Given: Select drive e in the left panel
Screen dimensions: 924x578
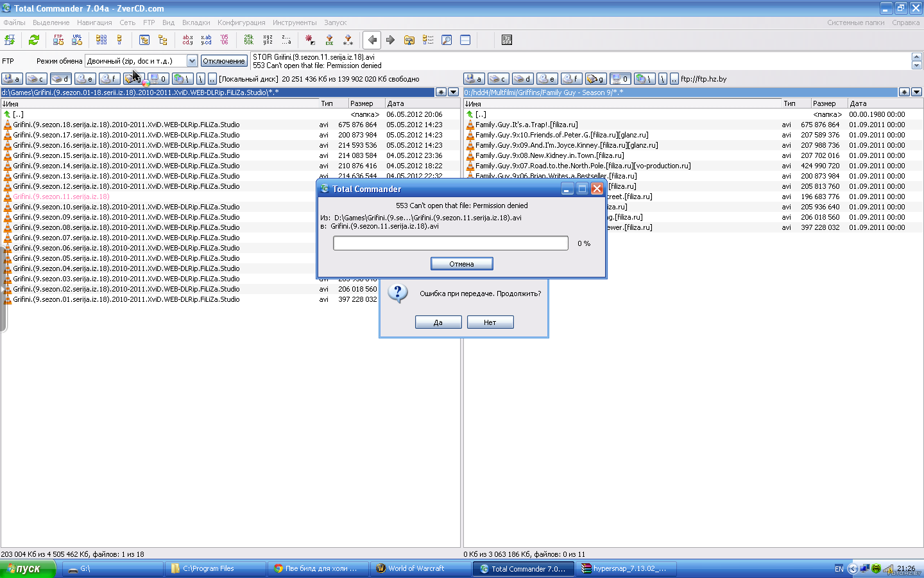Looking at the screenshot, I should (85, 79).
